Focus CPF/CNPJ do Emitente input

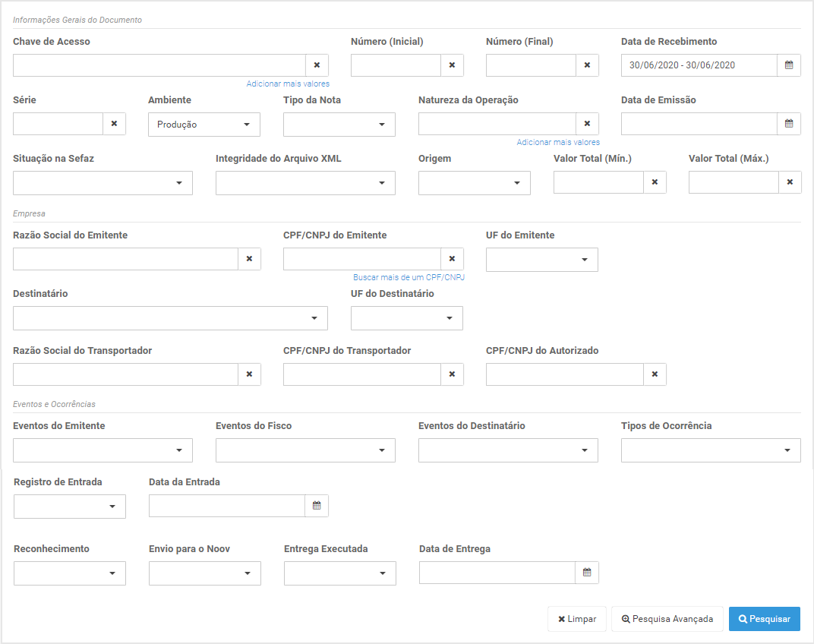coord(362,259)
